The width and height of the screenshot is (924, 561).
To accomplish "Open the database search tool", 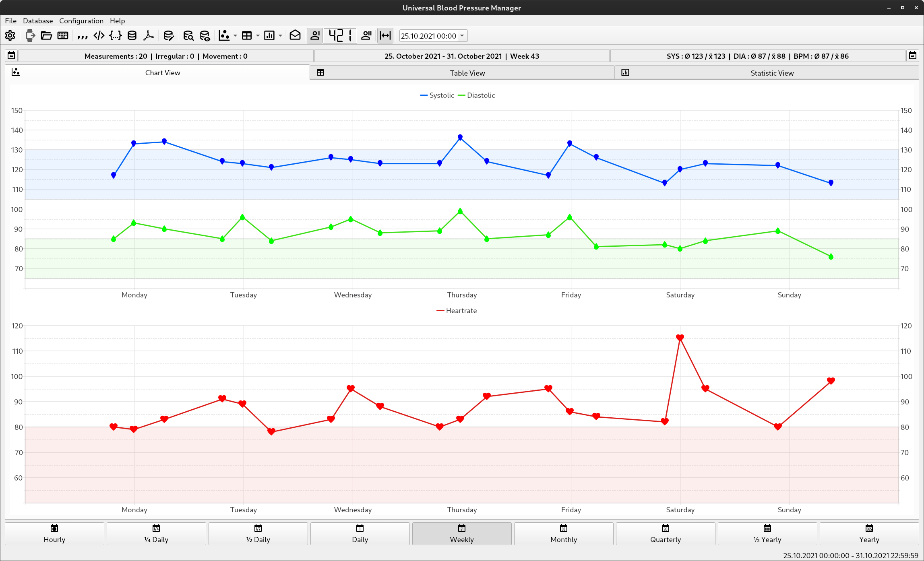I will pos(188,35).
